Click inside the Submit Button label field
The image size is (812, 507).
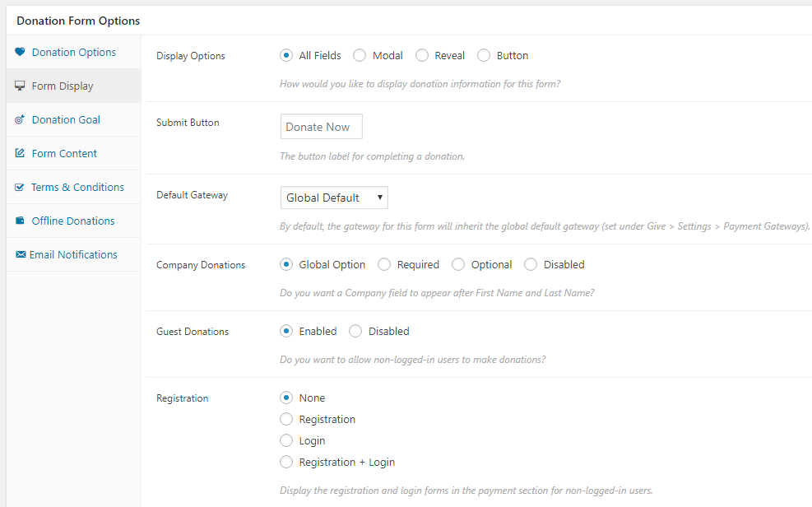click(x=321, y=126)
